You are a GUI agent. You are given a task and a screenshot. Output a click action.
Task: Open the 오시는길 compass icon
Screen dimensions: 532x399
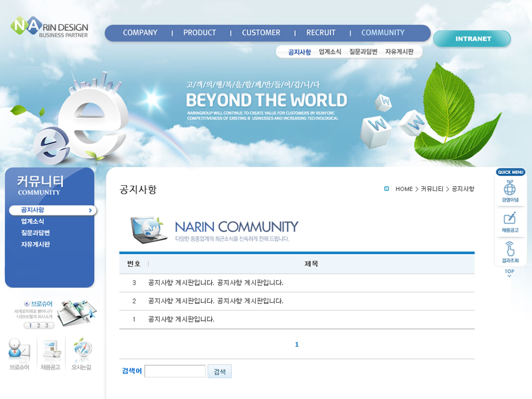(x=82, y=351)
